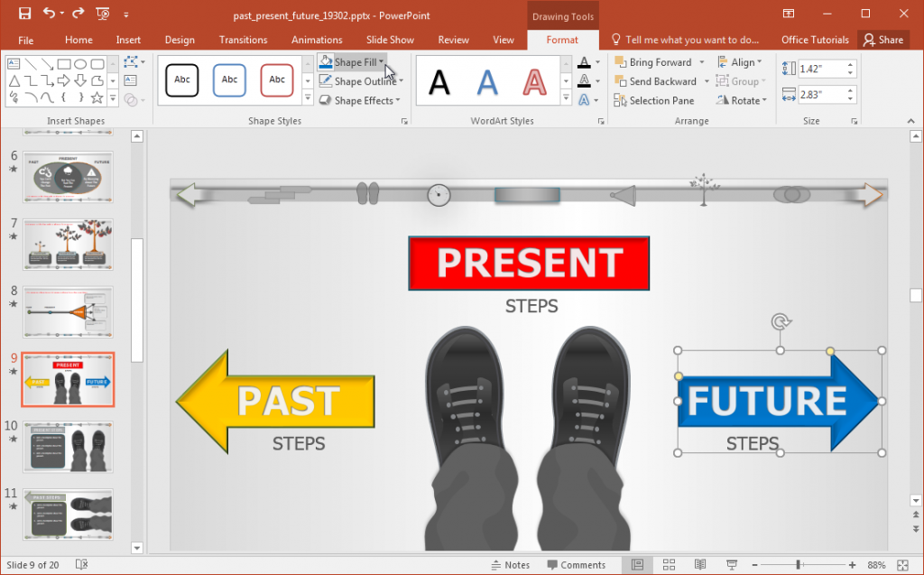
Task: Switch to the Animations ribbon tab
Action: 316,40
